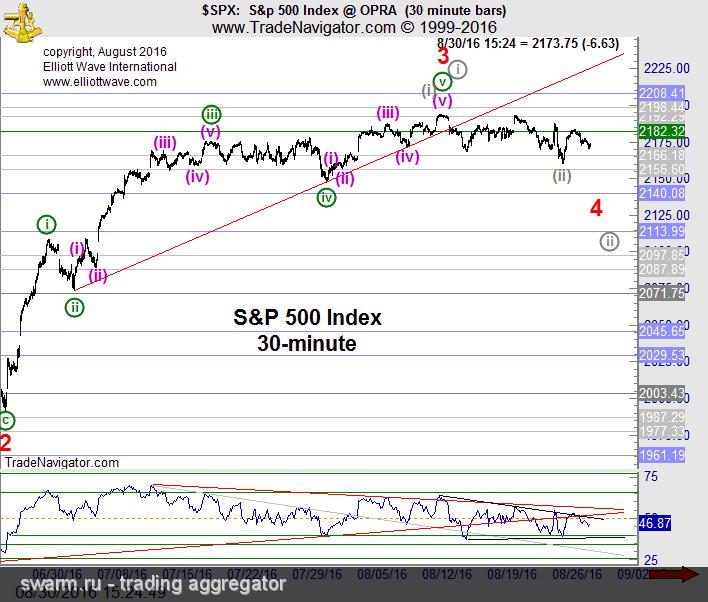This screenshot has height=602, width=708.
Task: Select the green circled iii wave label
Action: click(210, 114)
